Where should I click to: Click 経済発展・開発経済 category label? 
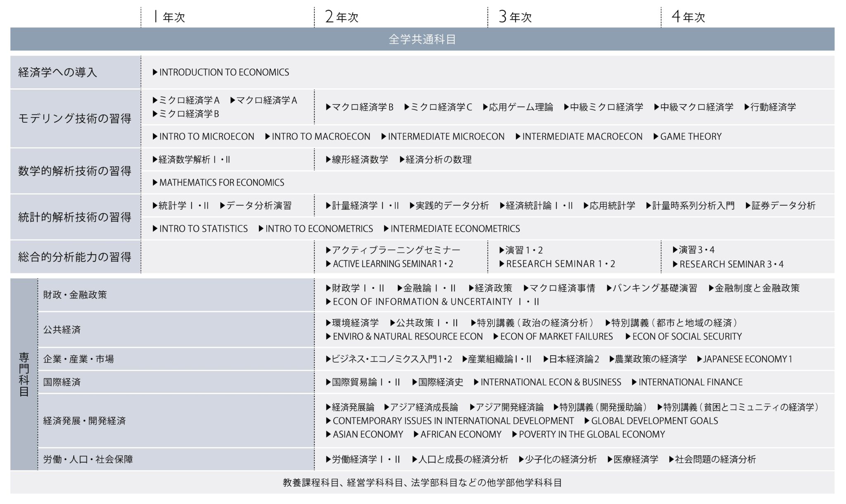click(84, 421)
